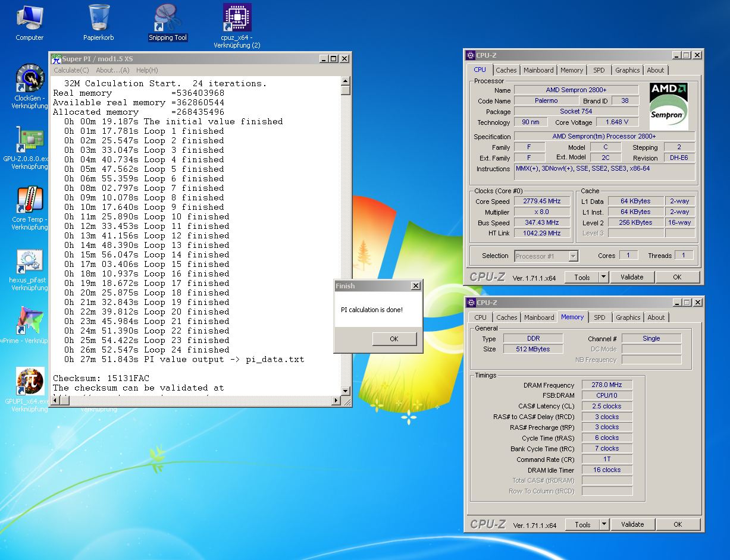730x560 pixels.
Task: Click the Super PI title bar icon
Action: click(56, 59)
